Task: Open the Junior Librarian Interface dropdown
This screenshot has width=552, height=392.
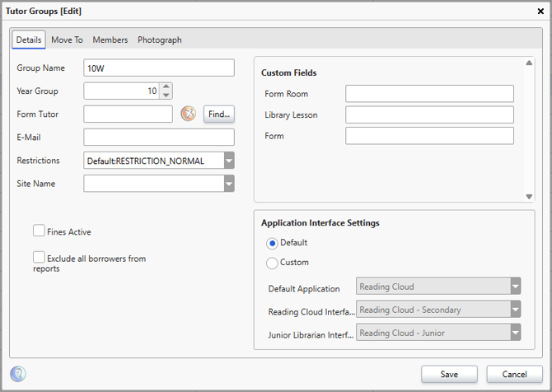Action: click(x=516, y=333)
